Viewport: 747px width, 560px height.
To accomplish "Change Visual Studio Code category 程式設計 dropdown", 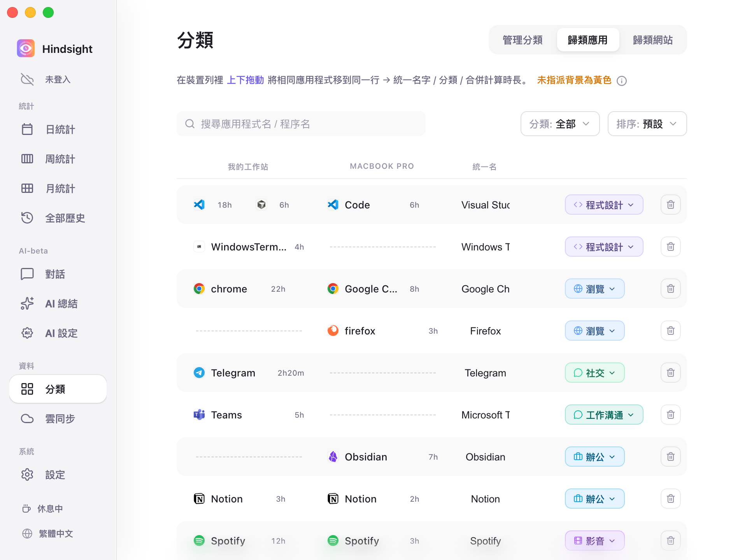I will (604, 205).
